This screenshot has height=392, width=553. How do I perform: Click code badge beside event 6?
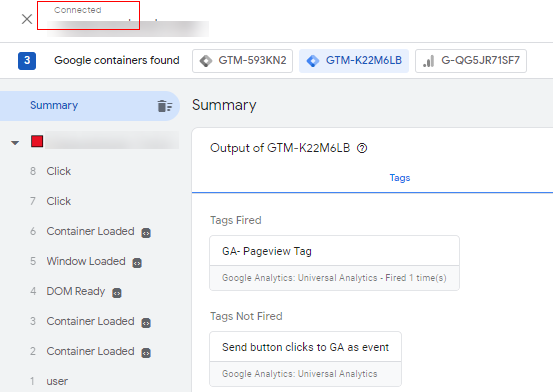(x=146, y=233)
